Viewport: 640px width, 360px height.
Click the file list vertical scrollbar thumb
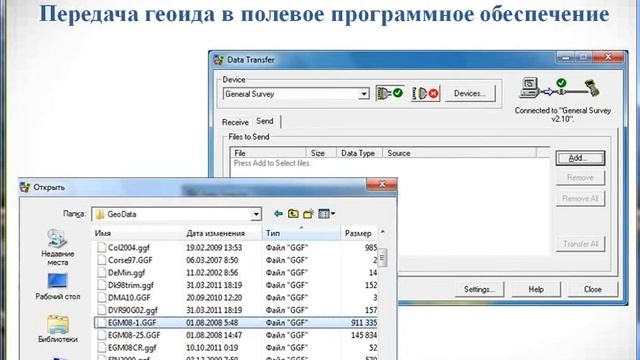click(382, 257)
